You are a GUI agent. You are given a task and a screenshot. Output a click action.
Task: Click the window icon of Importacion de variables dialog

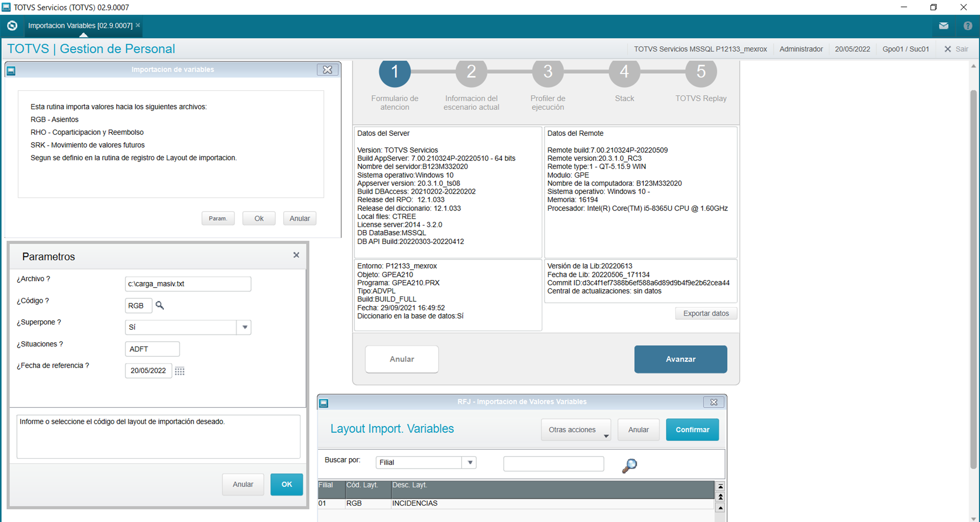pyautogui.click(x=11, y=70)
